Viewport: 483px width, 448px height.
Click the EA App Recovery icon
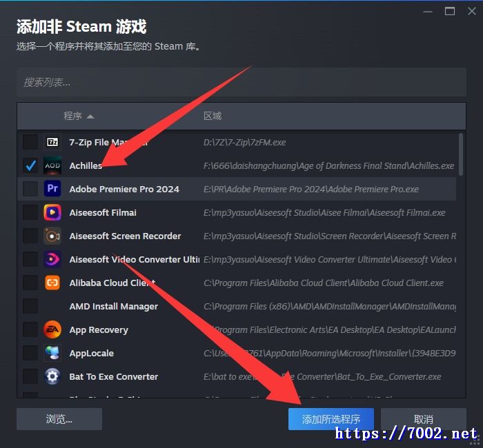(x=52, y=329)
